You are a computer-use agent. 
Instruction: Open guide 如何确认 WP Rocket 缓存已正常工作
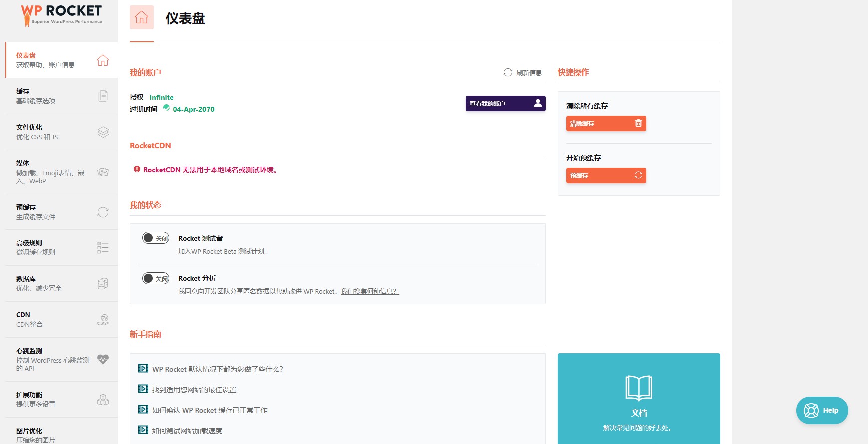click(x=210, y=410)
